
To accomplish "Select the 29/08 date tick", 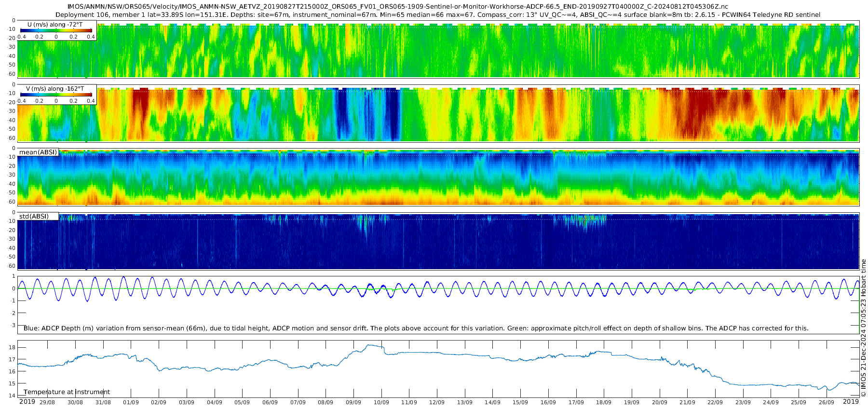I will [x=47, y=403].
